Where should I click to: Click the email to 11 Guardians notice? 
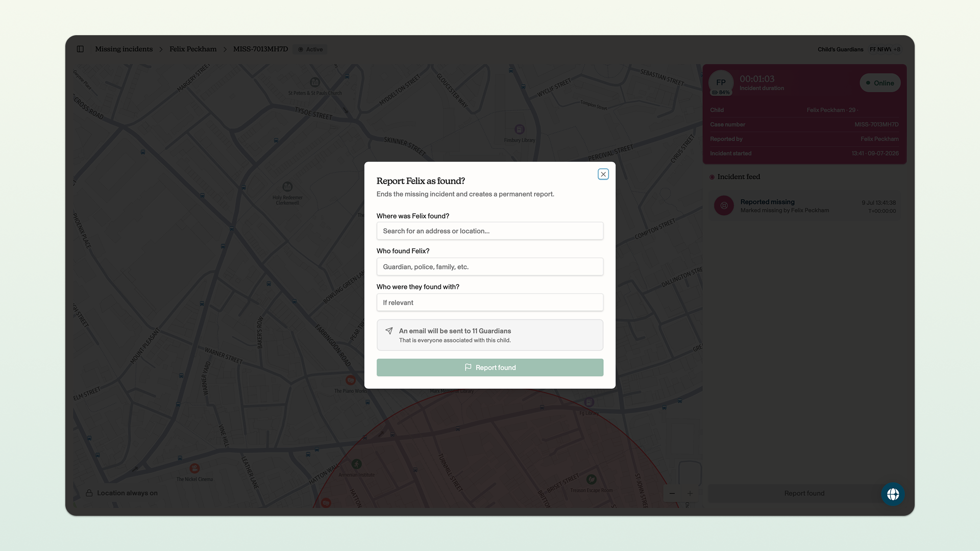tap(490, 335)
